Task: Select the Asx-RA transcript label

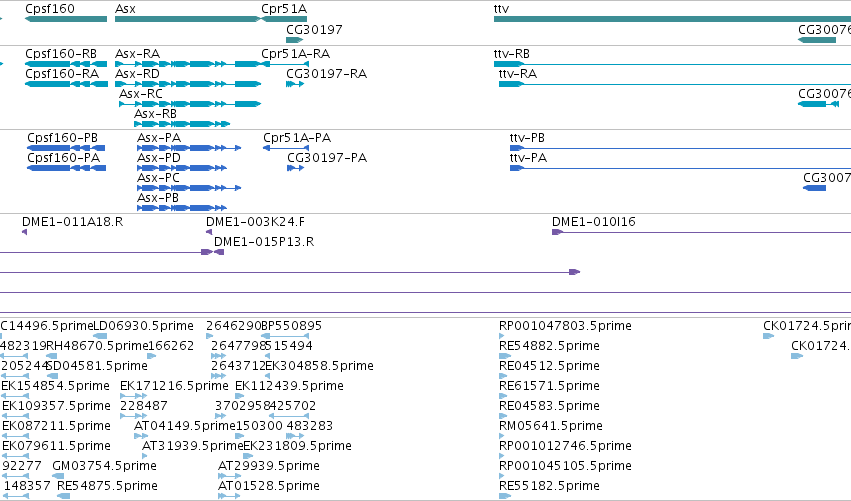Action: tap(137, 54)
